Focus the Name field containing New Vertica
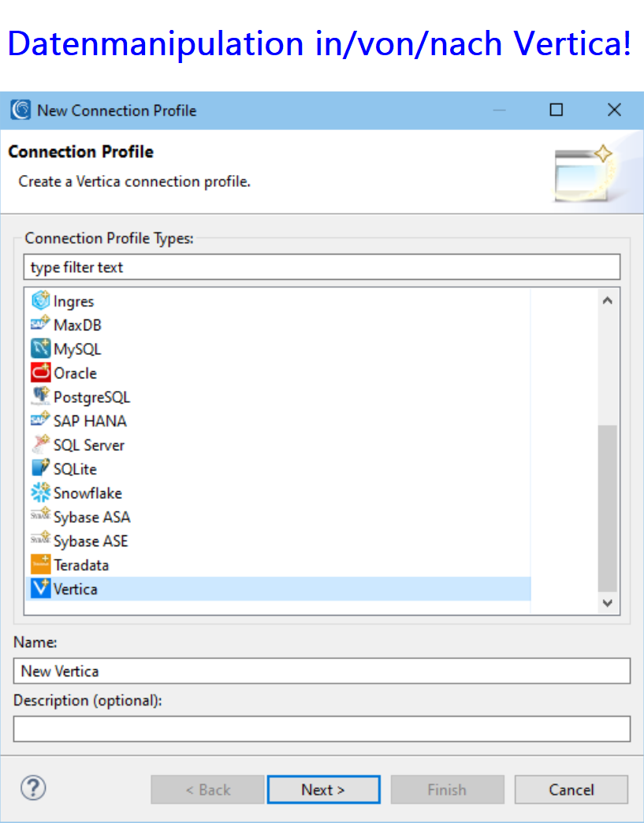 coord(322,671)
